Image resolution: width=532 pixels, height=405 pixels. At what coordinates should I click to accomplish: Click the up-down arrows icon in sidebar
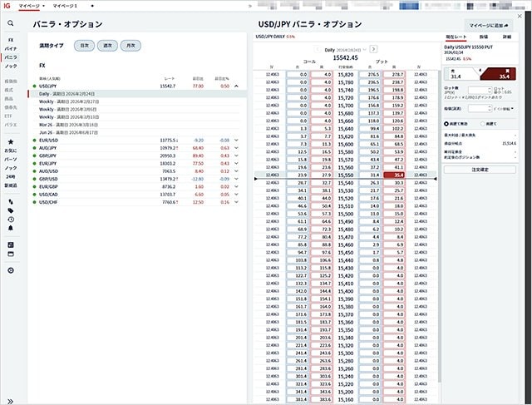tap(11, 201)
